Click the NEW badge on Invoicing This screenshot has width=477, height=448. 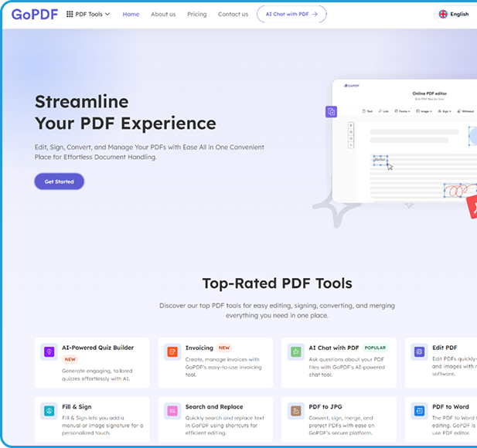[x=224, y=348]
